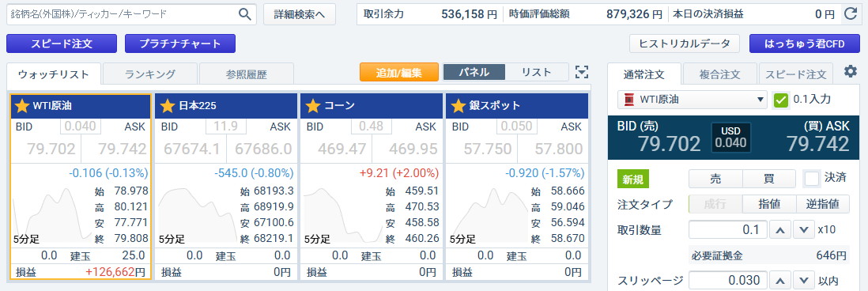Refresh account balance with reload icon
Screen dimensions: 868x291
[x=850, y=14]
